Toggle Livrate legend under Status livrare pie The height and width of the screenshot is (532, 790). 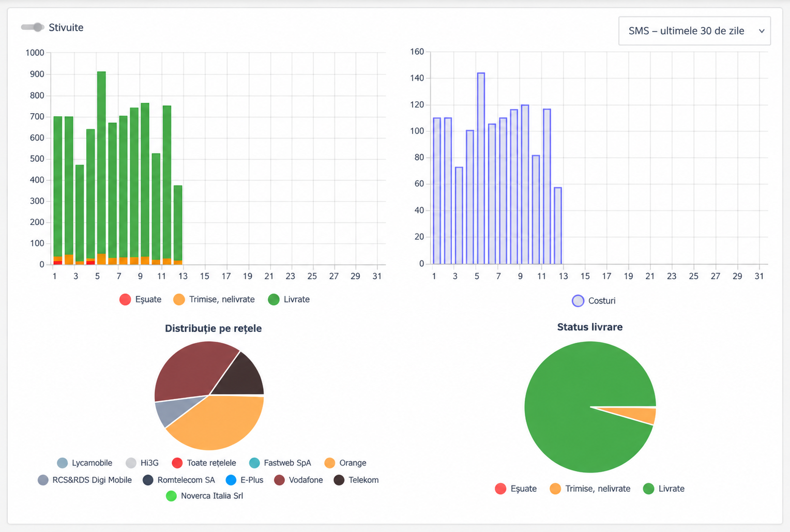[664, 489]
